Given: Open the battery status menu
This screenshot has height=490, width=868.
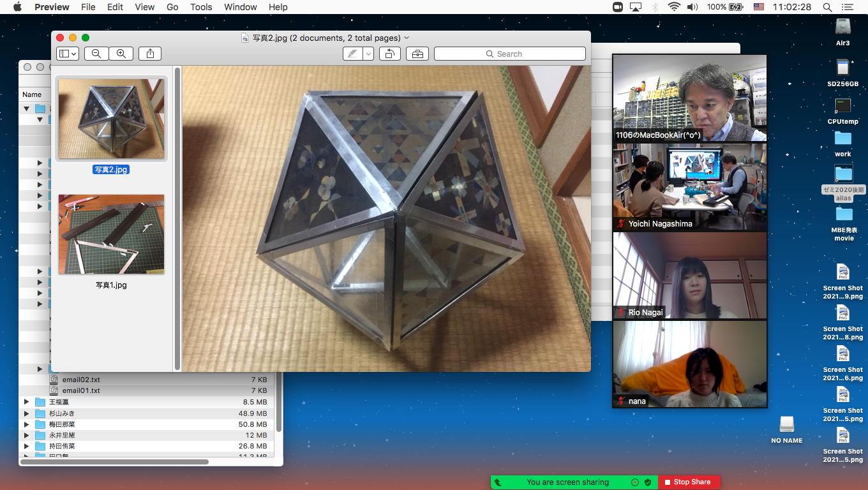Looking at the screenshot, I should pos(725,7).
